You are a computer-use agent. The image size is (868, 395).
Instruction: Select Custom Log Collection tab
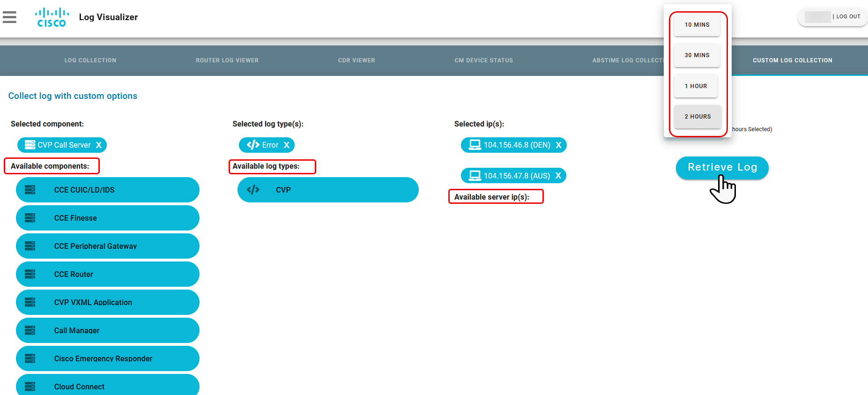click(793, 60)
